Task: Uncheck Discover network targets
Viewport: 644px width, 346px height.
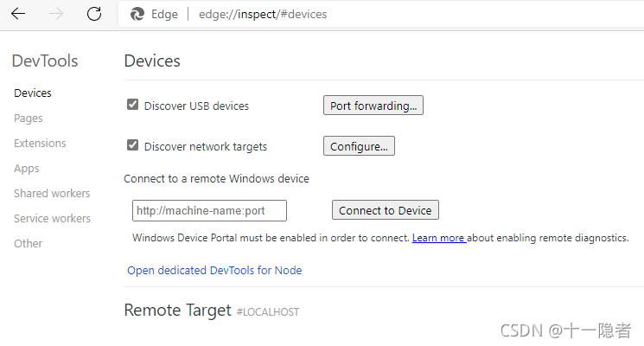Action: pos(133,145)
